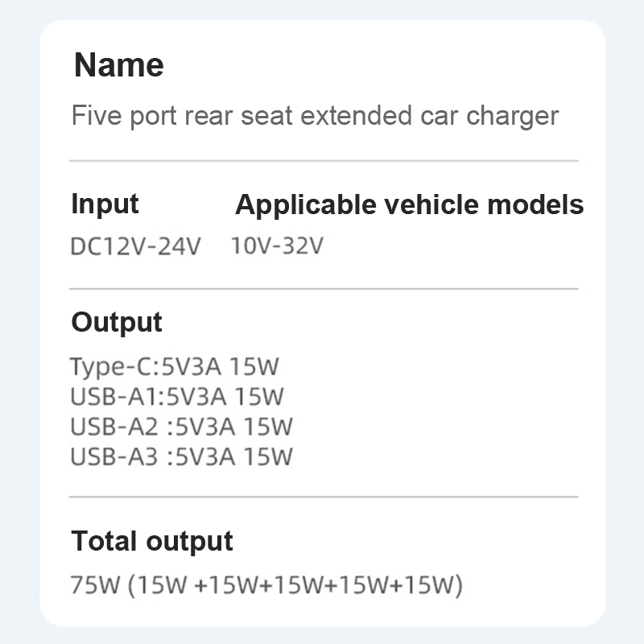This screenshot has width=644, height=644.
Task: Click the Total output heading
Action: click(152, 541)
